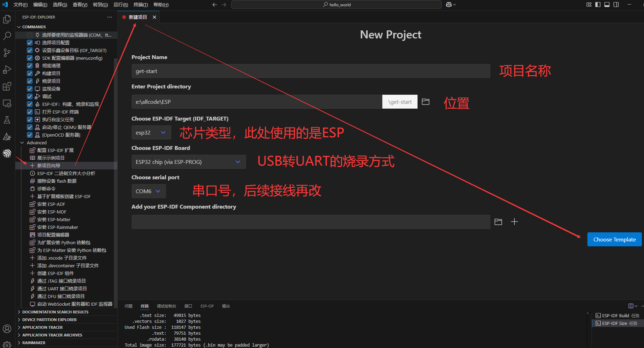Screen dimensions: 644x348
Task: Open the Copilot chat icon in title bar
Action: pos(449,5)
